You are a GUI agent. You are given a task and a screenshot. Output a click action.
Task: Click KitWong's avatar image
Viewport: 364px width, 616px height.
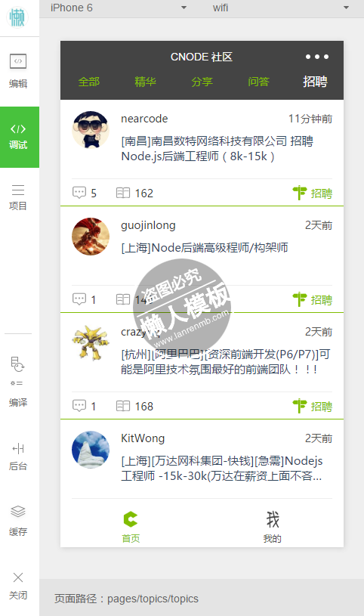point(91,450)
